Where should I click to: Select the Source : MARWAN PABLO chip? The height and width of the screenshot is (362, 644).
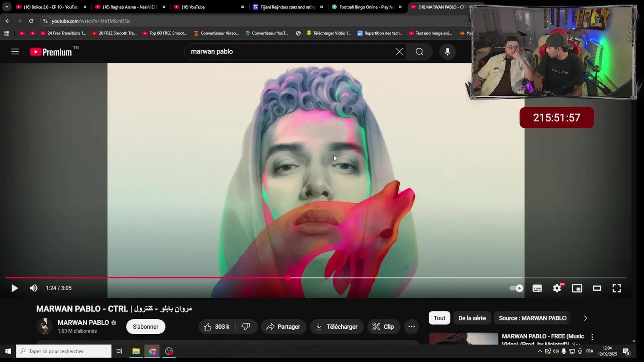click(x=532, y=318)
